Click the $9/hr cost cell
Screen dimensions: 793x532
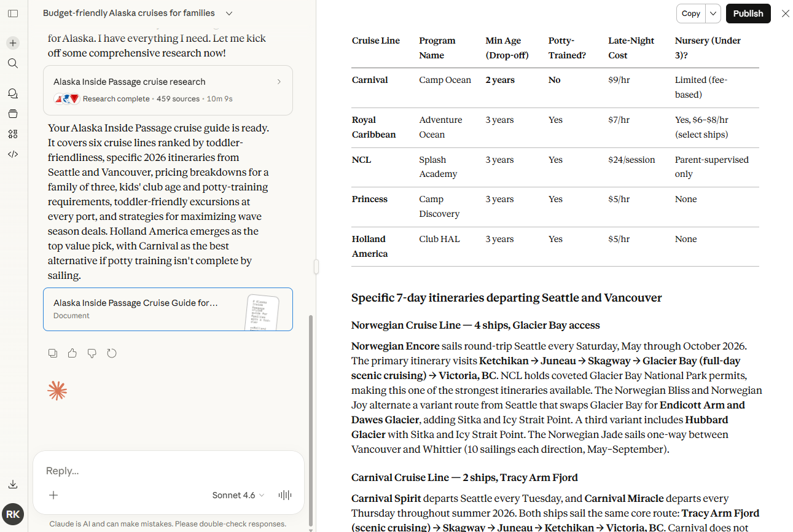point(619,80)
